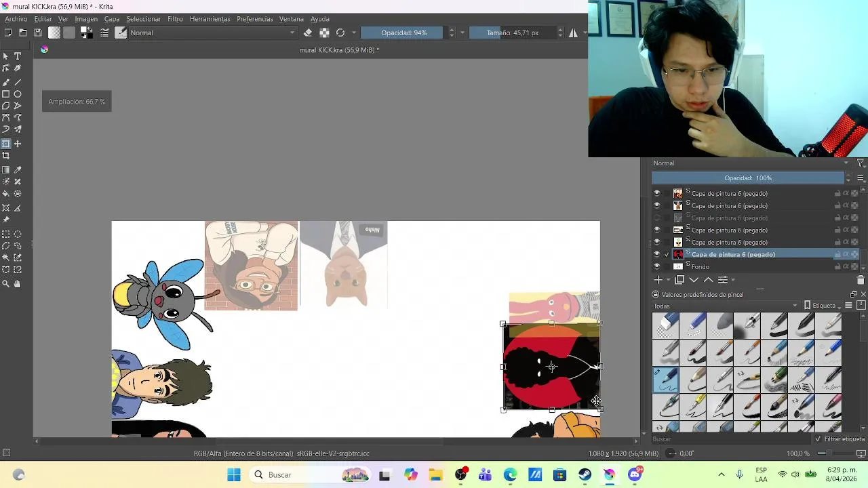Reload original brush preset

pyautogui.click(x=340, y=33)
